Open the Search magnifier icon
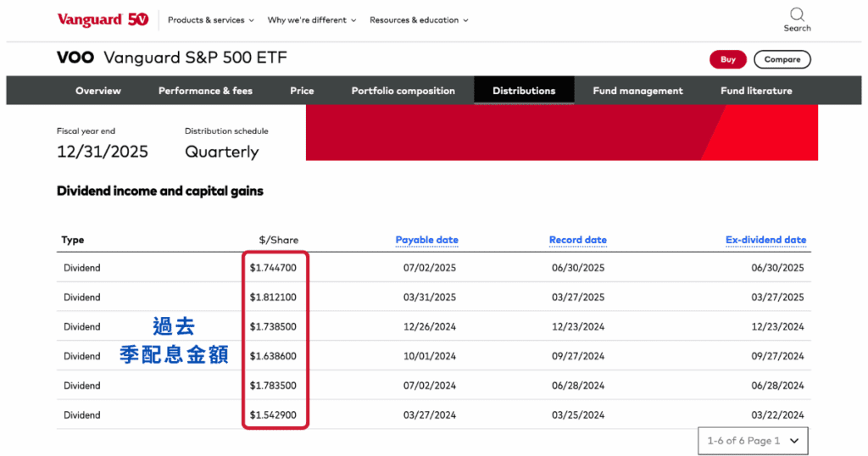 pyautogui.click(x=797, y=14)
